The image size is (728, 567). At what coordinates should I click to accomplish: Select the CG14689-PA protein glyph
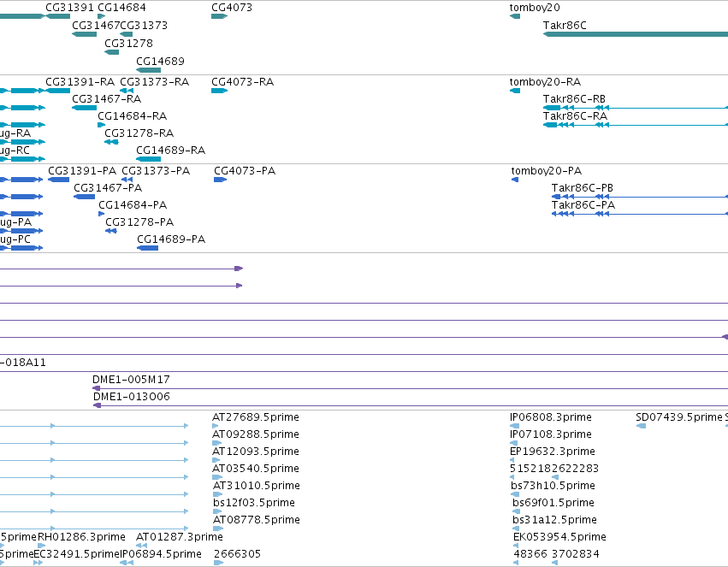(148, 248)
